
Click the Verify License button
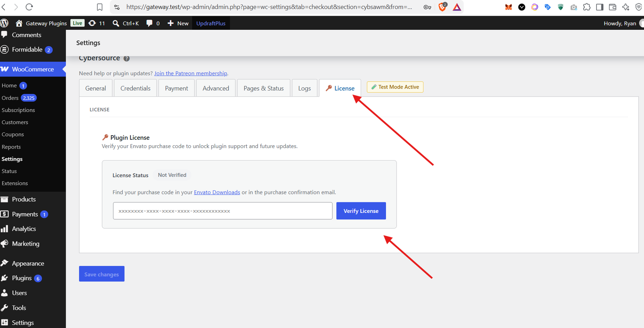coord(361,211)
